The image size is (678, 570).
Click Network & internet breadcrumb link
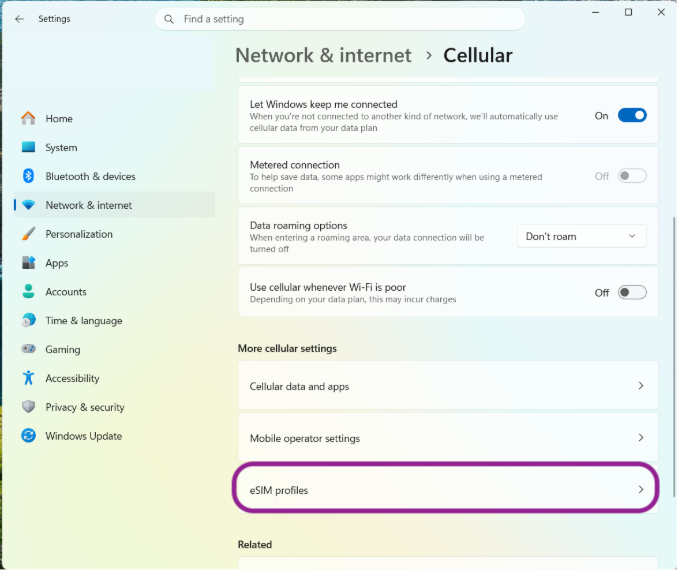point(323,55)
